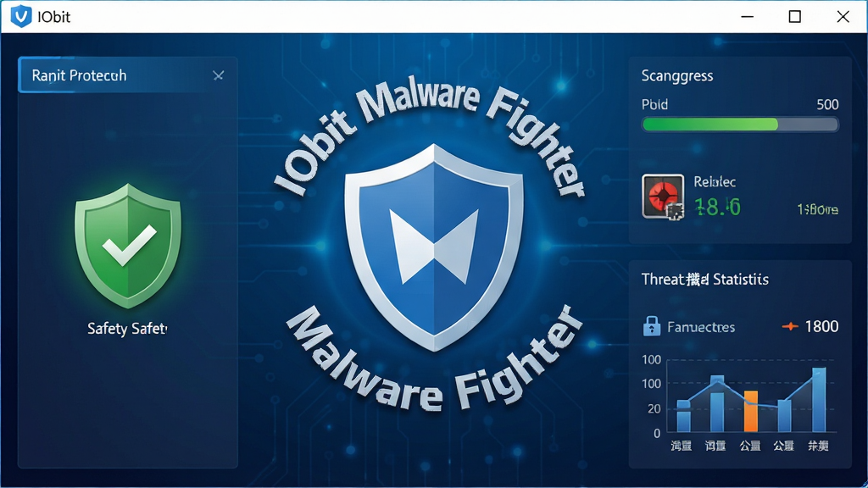Maximize the IObit window
Screen dimensions: 868x488
click(x=795, y=17)
